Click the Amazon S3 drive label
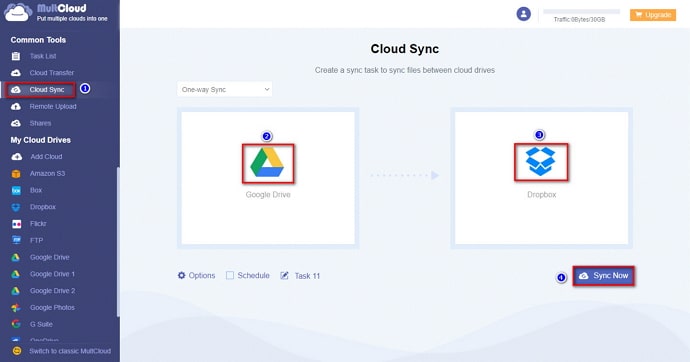690x362 pixels. pyautogui.click(x=47, y=174)
